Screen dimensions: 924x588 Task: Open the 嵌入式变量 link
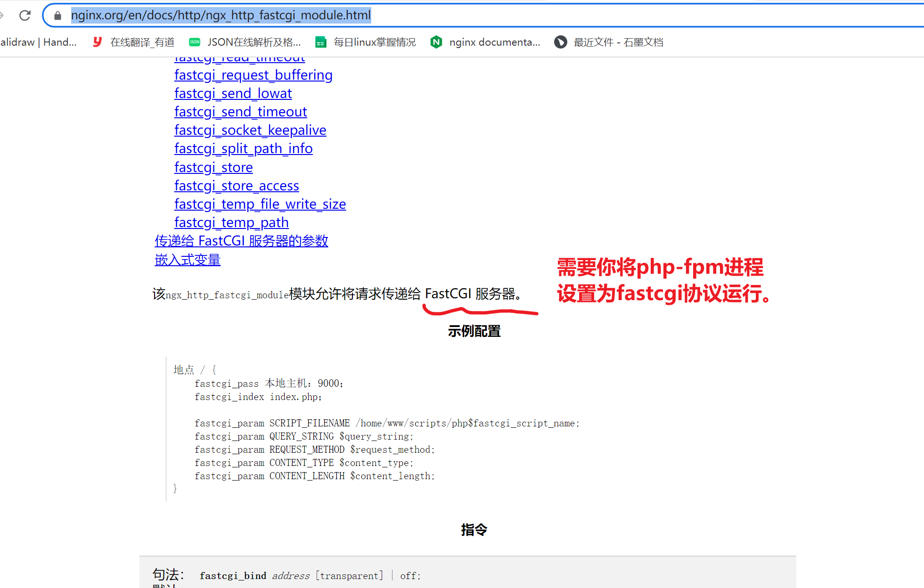point(187,260)
